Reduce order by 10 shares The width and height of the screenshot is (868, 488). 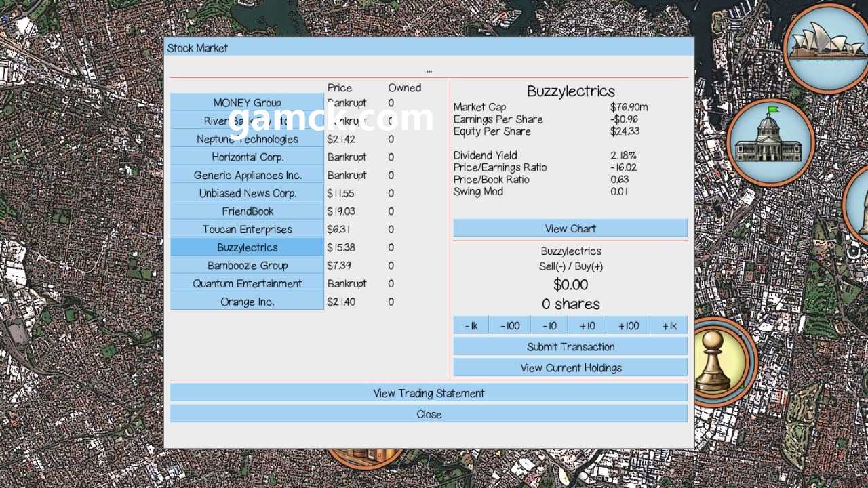[x=549, y=326]
